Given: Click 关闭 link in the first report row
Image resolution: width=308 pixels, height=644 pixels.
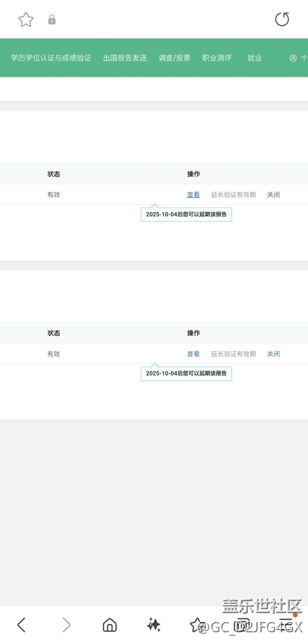Looking at the screenshot, I should (273, 194).
